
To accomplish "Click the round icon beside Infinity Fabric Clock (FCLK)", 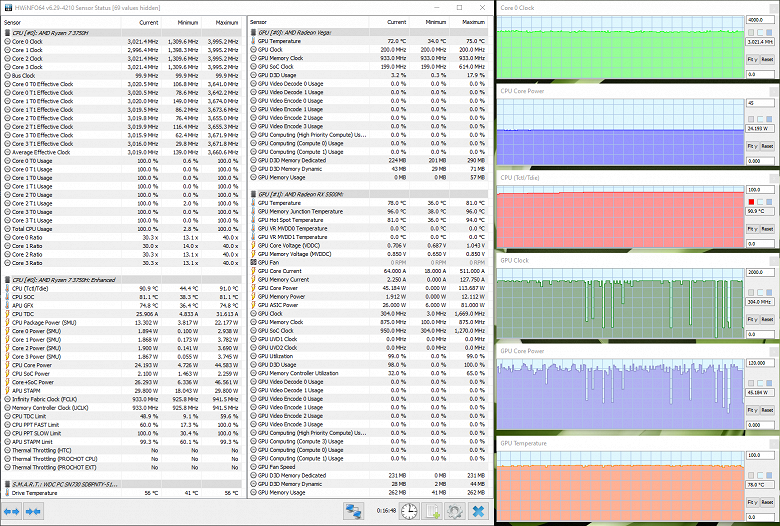I will point(7,399).
